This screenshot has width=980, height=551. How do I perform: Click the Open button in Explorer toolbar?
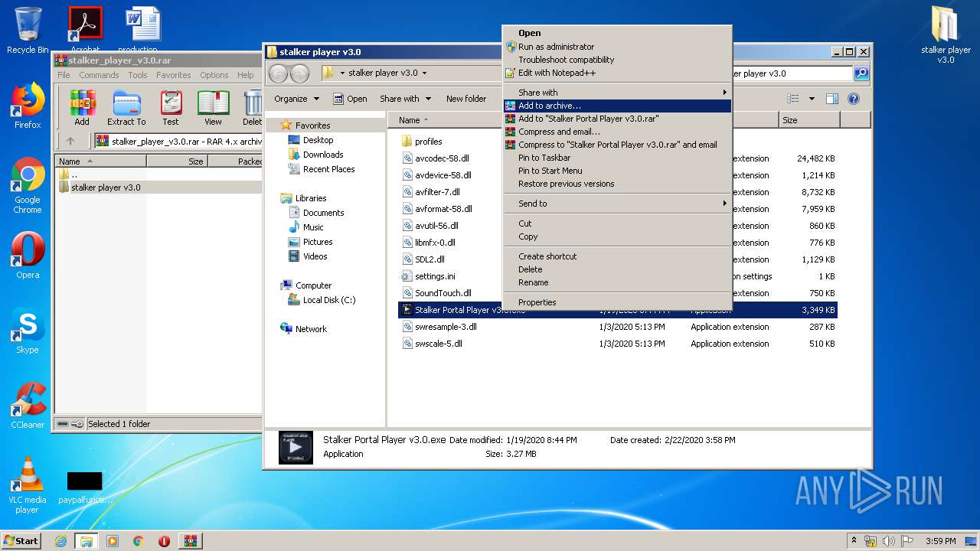pos(350,99)
